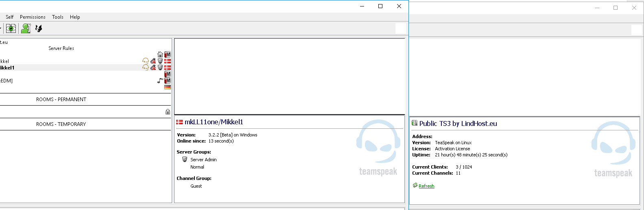The width and height of the screenshot is (644, 210).
Task: Click Server Admin group text
Action: pos(203,160)
